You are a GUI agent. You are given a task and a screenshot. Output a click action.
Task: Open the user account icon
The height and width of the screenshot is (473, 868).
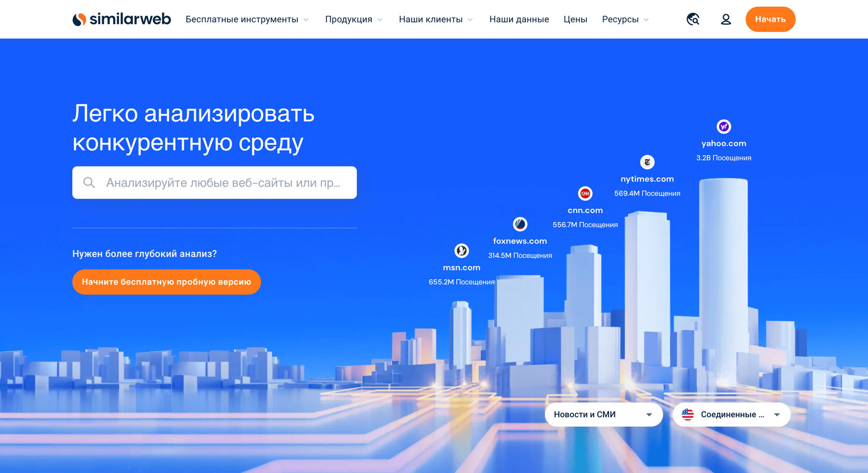[726, 19]
